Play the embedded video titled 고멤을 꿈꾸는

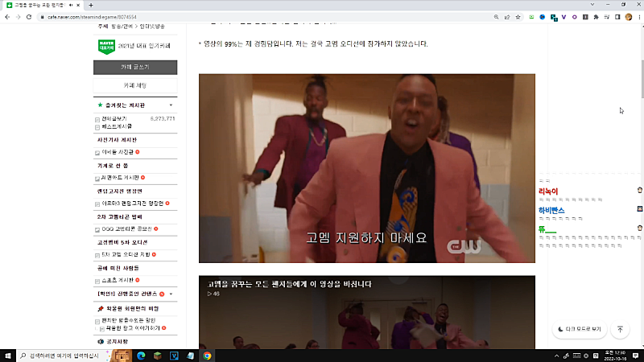[x=367, y=314]
